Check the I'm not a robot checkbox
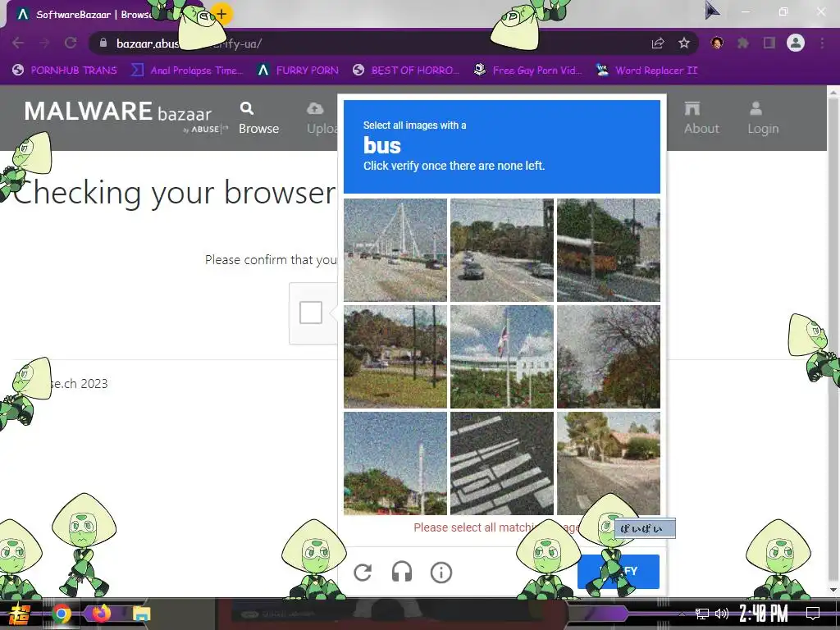The image size is (840, 630). (x=311, y=313)
